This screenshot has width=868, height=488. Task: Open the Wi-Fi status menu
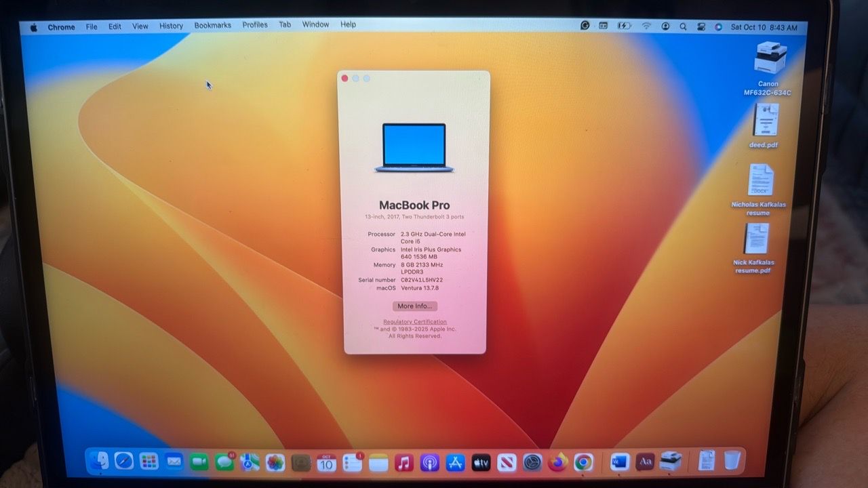click(646, 26)
